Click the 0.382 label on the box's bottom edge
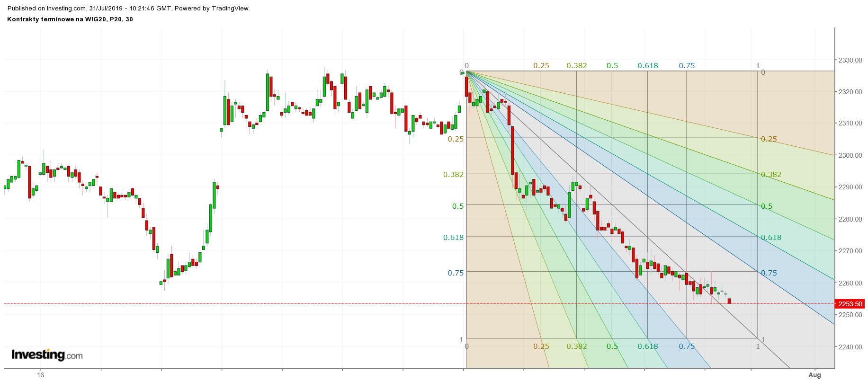This screenshot has height=382, width=868. [x=577, y=346]
